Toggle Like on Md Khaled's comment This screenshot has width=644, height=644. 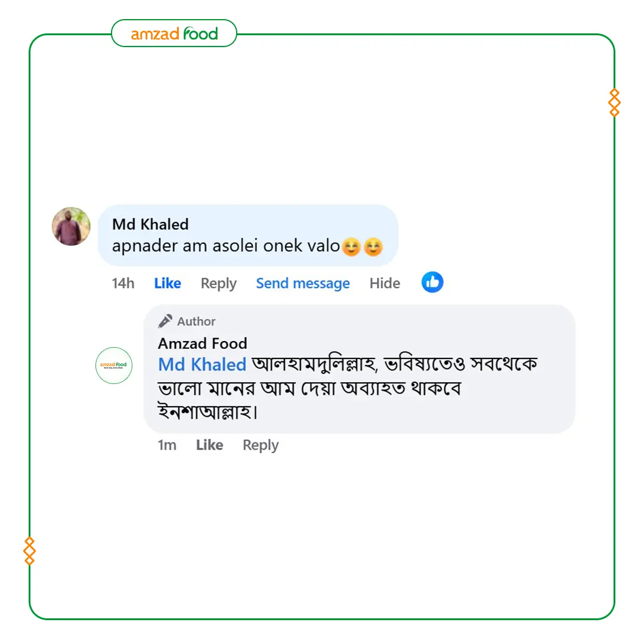(x=167, y=283)
